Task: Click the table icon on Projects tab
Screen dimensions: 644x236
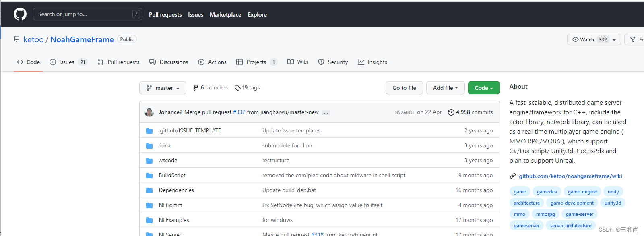Action: click(239, 62)
